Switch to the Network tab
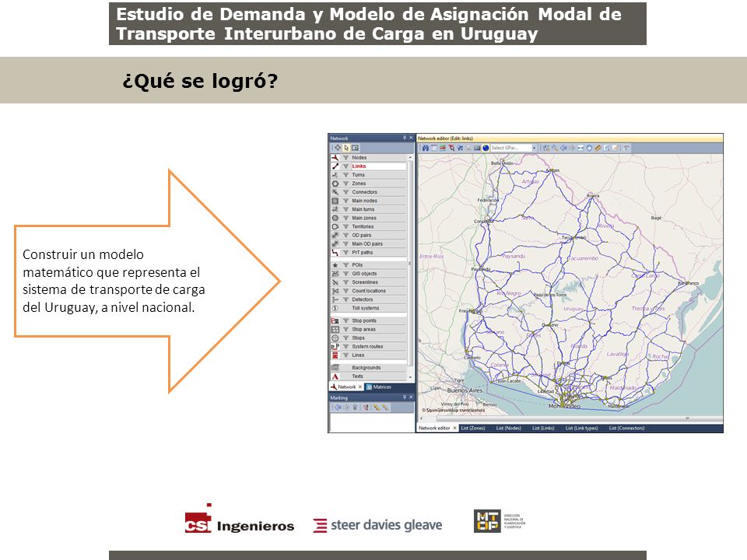Screen dimensions: 747x560 click(346, 387)
